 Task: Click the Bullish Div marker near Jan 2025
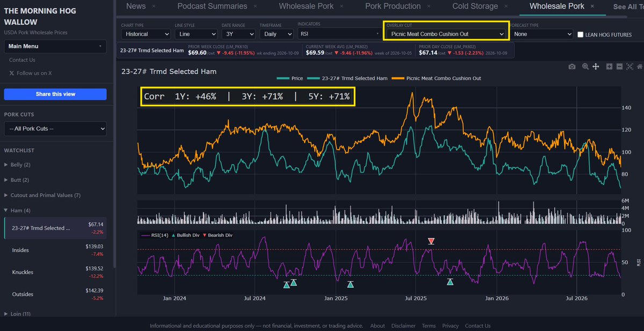click(x=350, y=284)
